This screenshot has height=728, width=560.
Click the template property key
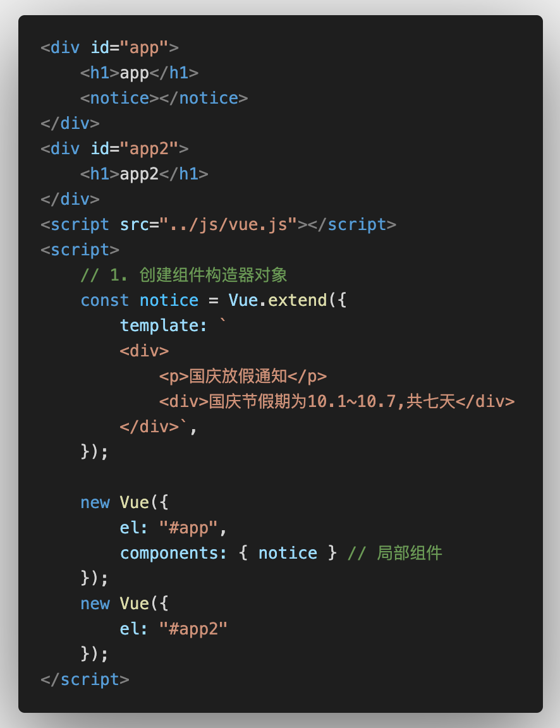[164, 325]
